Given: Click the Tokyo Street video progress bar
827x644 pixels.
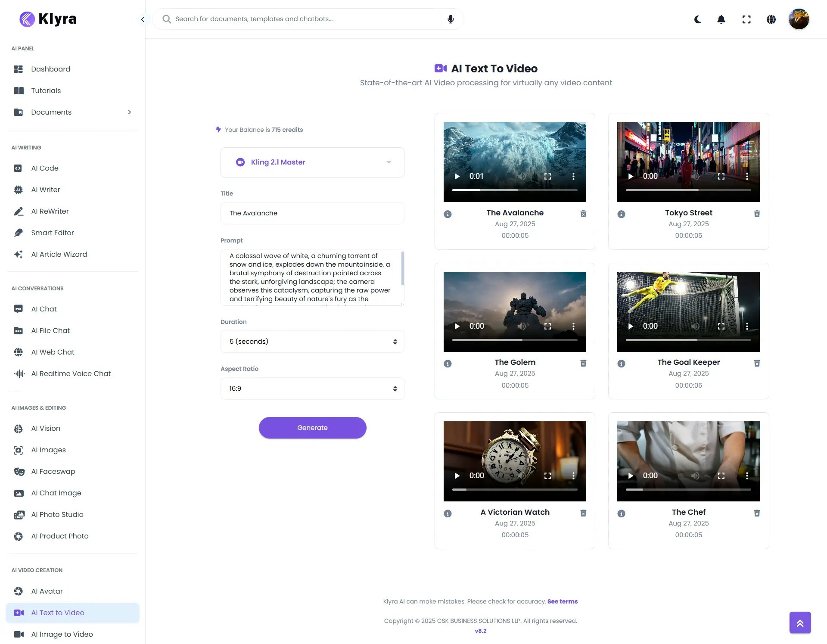Looking at the screenshot, I should click(688, 190).
